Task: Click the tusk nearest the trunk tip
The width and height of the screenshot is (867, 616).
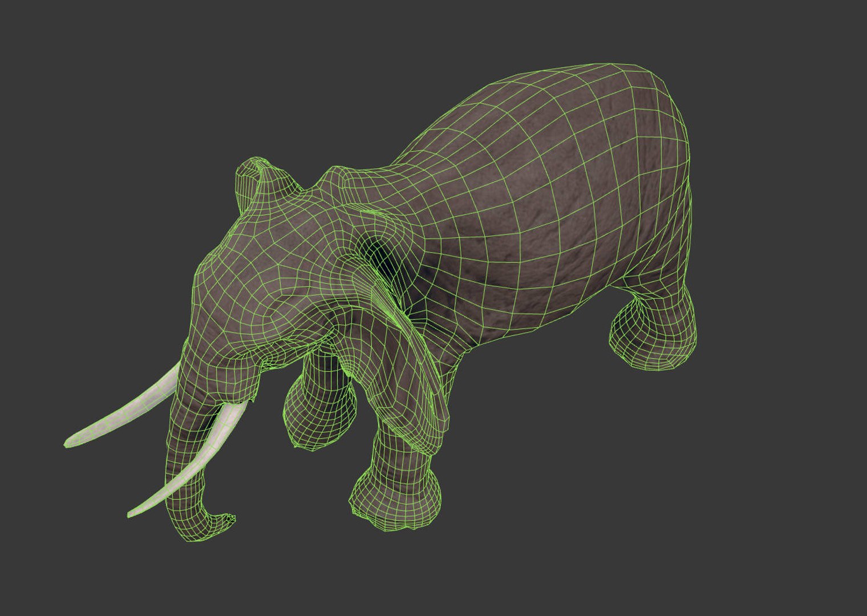Action: coord(188,461)
